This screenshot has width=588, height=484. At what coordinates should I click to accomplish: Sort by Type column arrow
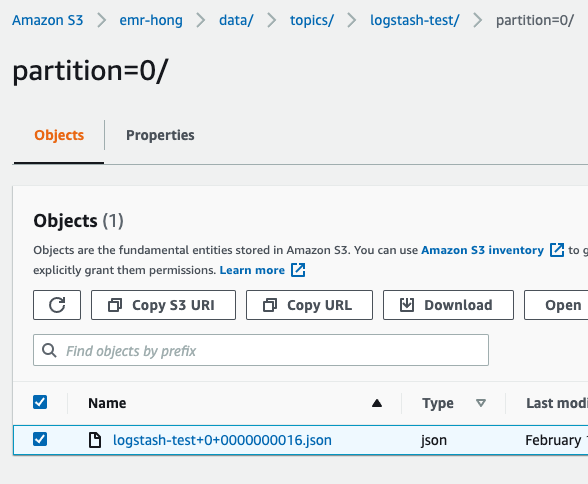(x=481, y=403)
